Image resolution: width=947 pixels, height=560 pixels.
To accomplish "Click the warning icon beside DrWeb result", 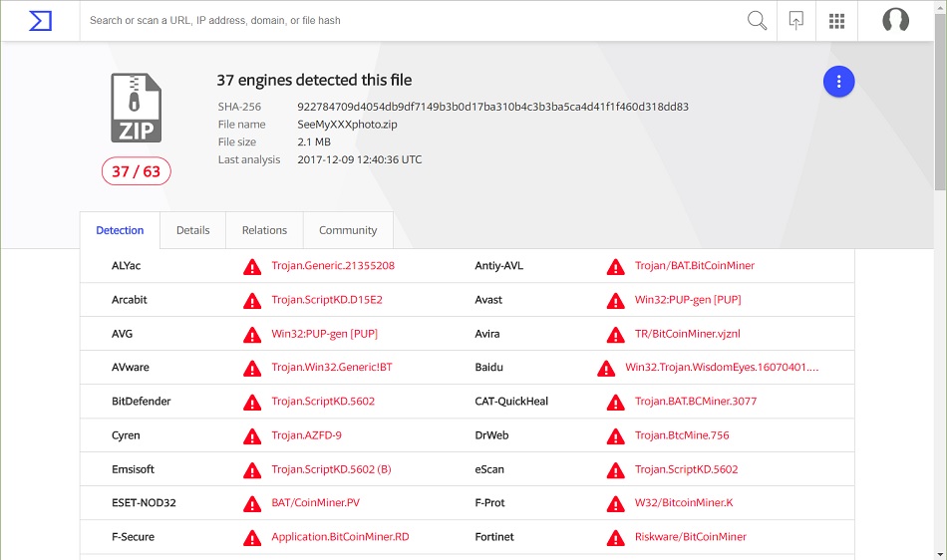I will point(615,435).
